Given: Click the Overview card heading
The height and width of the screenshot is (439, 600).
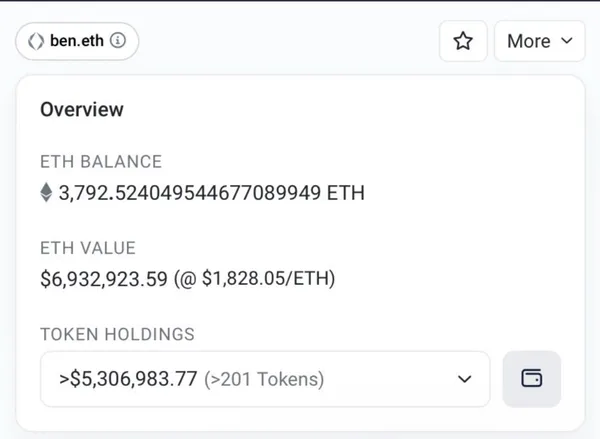Looking at the screenshot, I should (x=82, y=110).
